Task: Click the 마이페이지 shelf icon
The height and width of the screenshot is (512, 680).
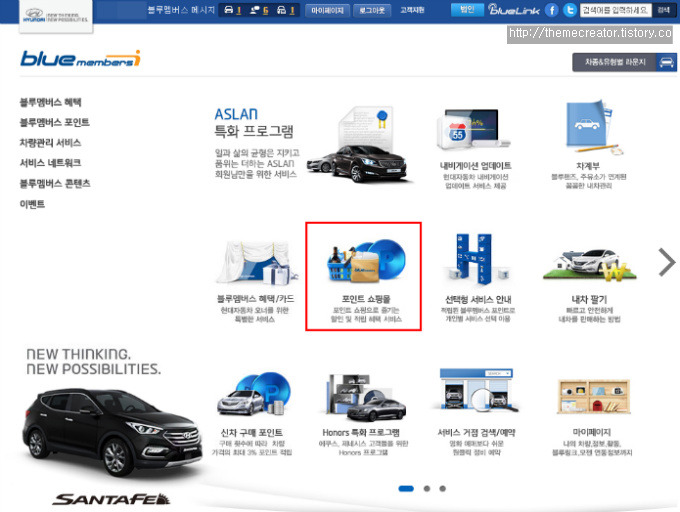Action: click(594, 396)
